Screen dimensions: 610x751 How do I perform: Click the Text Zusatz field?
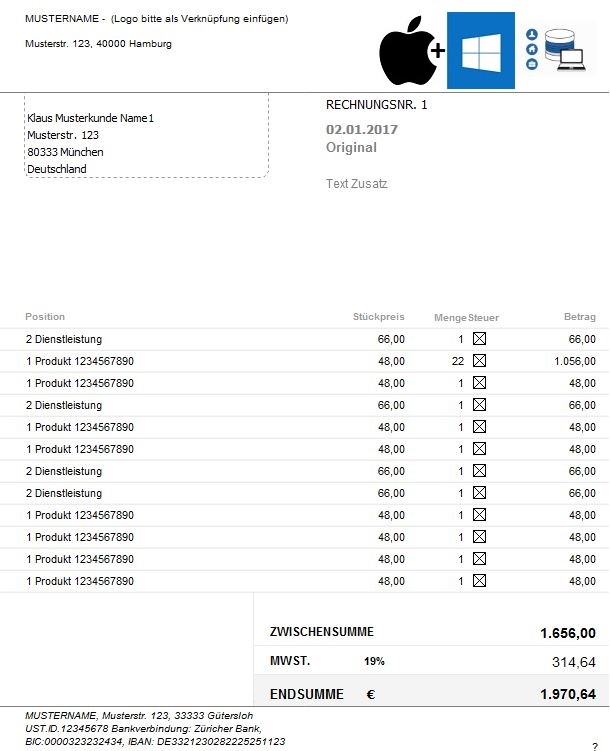coord(357,184)
